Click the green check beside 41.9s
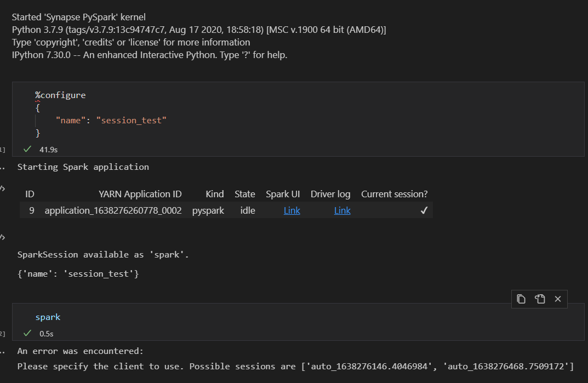The width and height of the screenshot is (588, 383). (x=27, y=149)
